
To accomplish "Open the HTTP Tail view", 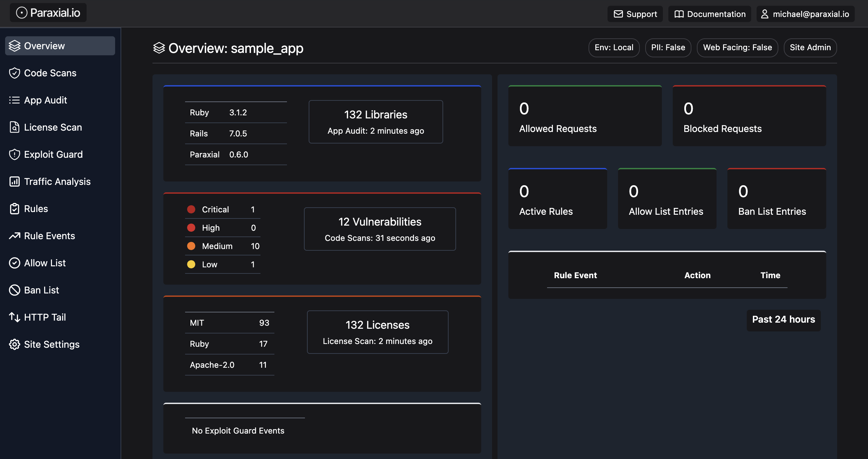I will pyautogui.click(x=60, y=317).
